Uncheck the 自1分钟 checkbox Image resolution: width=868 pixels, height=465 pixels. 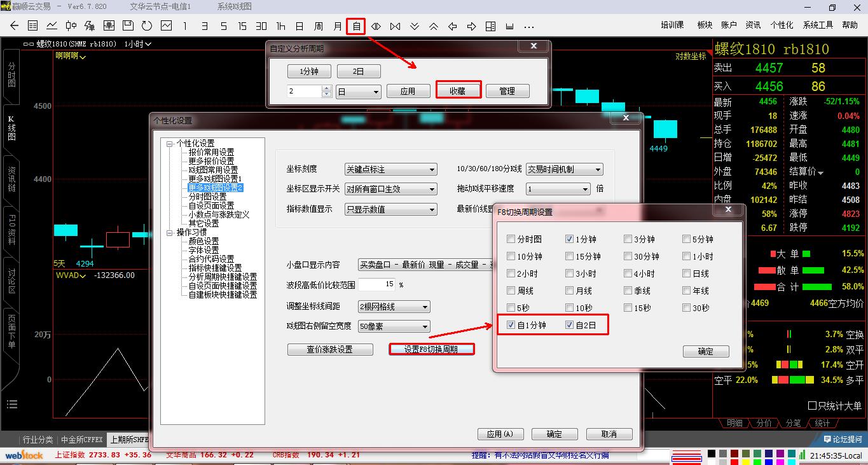511,325
